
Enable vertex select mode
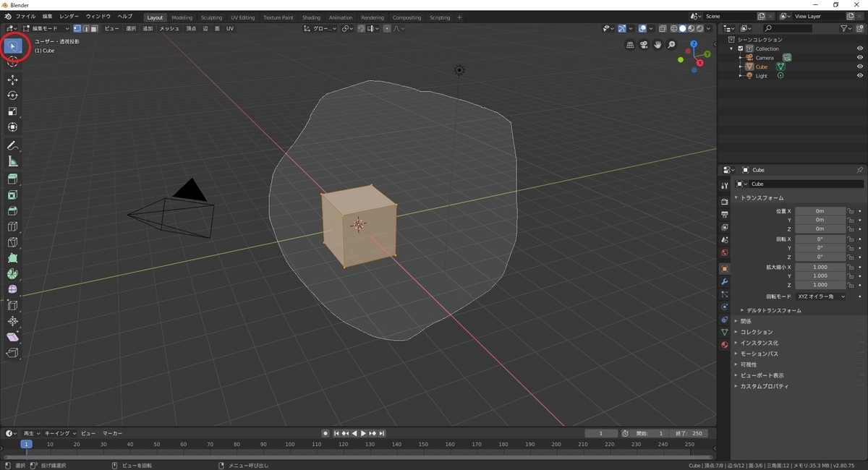(77, 28)
